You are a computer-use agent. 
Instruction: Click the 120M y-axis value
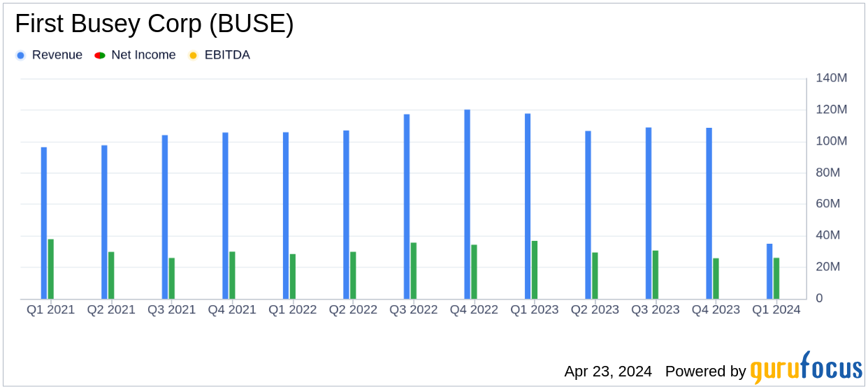(832, 110)
